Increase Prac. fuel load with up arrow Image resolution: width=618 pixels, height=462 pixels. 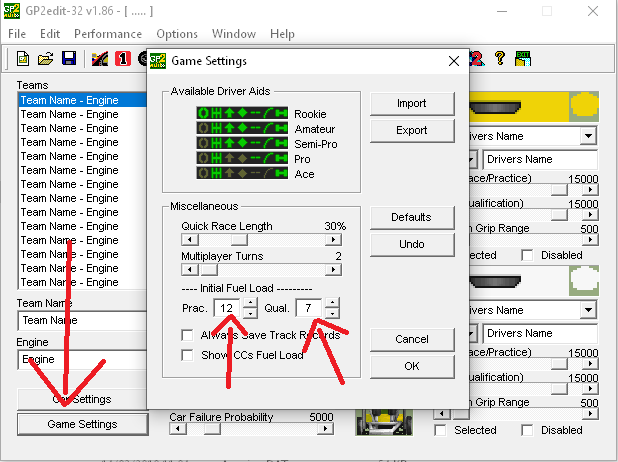tap(250, 302)
